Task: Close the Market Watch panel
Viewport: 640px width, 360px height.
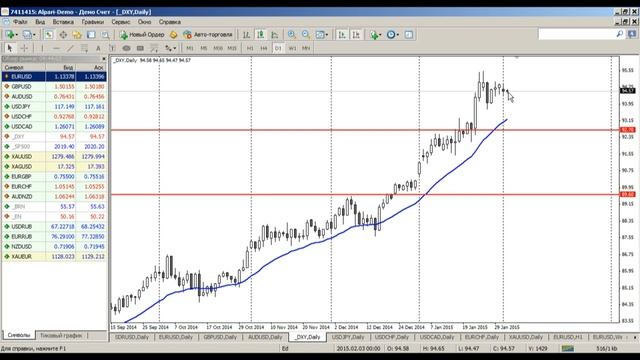Action: (104, 59)
